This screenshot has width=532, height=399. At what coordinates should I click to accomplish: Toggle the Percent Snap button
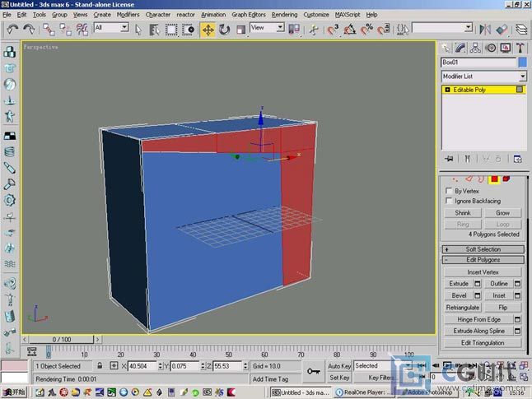[366, 30]
